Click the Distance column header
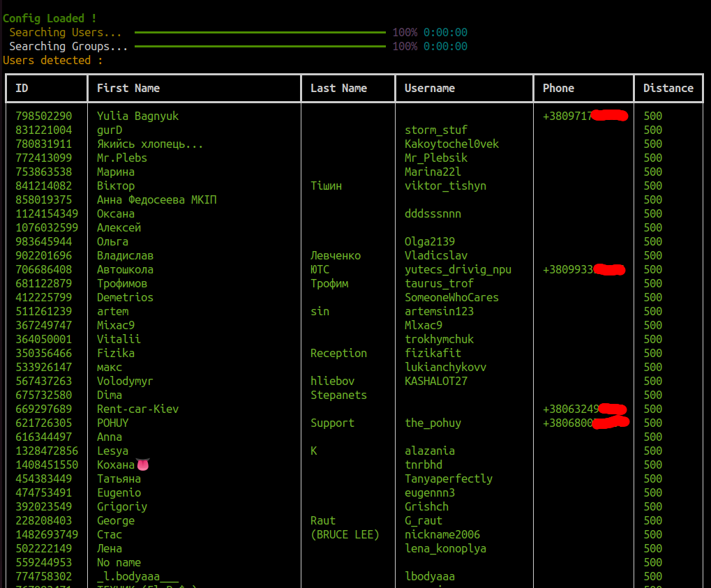Screen dimensions: 711x588 668,89
